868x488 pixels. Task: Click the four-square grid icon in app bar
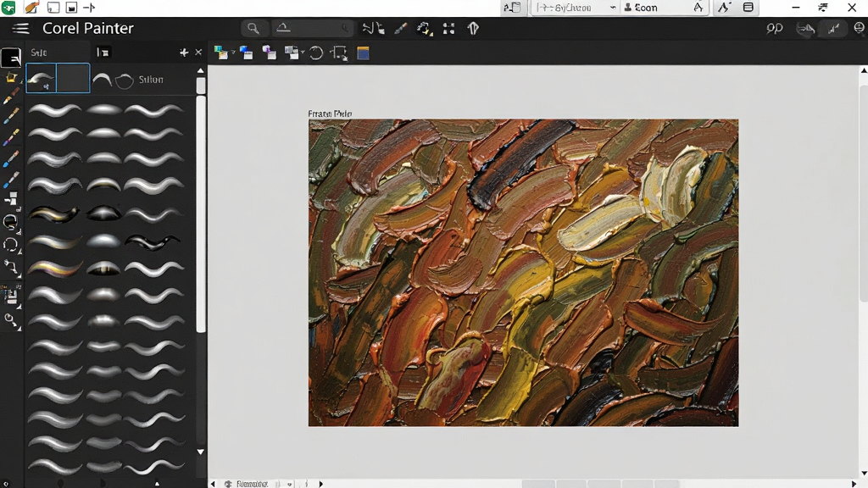[x=448, y=28]
